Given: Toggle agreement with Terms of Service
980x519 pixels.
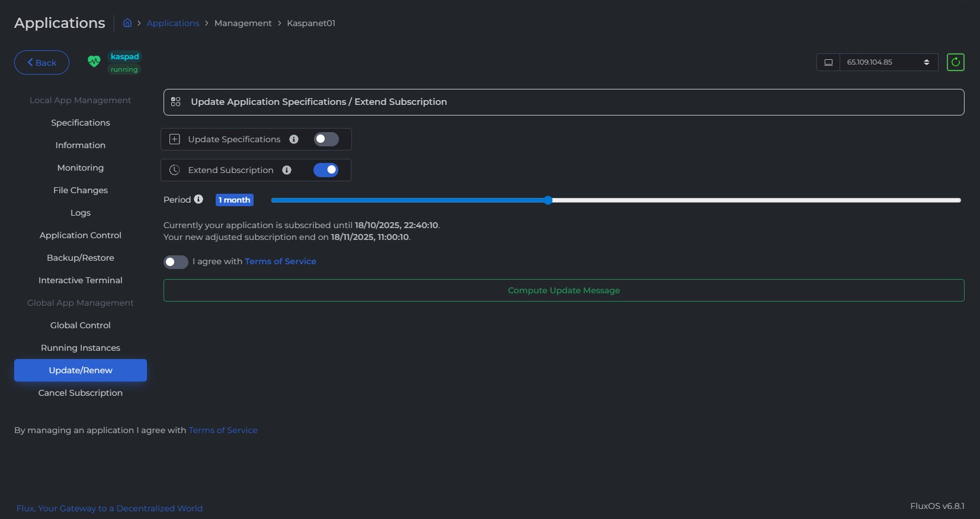Looking at the screenshot, I should pyautogui.click(x=176, y=262).
